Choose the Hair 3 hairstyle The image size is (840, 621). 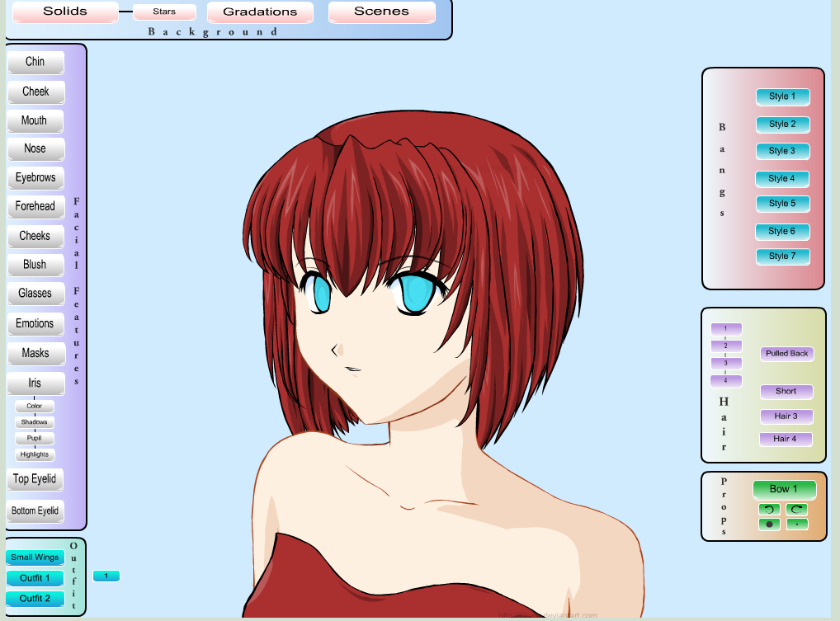coord(786,416)
